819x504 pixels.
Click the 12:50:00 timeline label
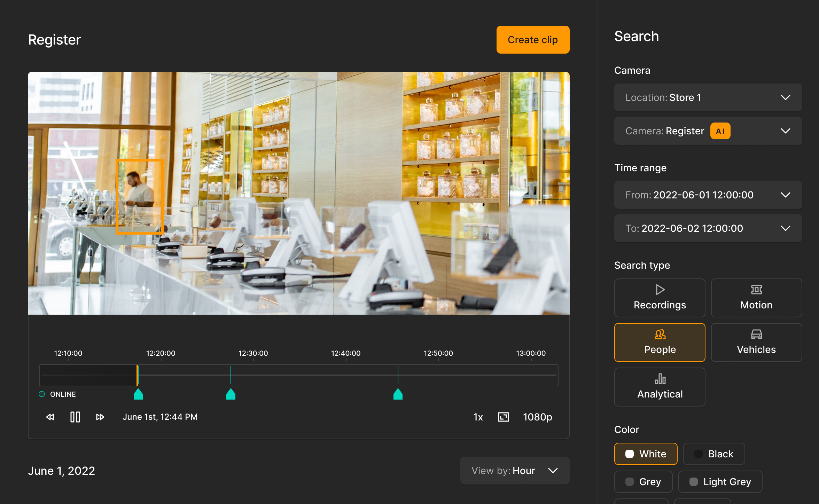[x=438, y=353]
